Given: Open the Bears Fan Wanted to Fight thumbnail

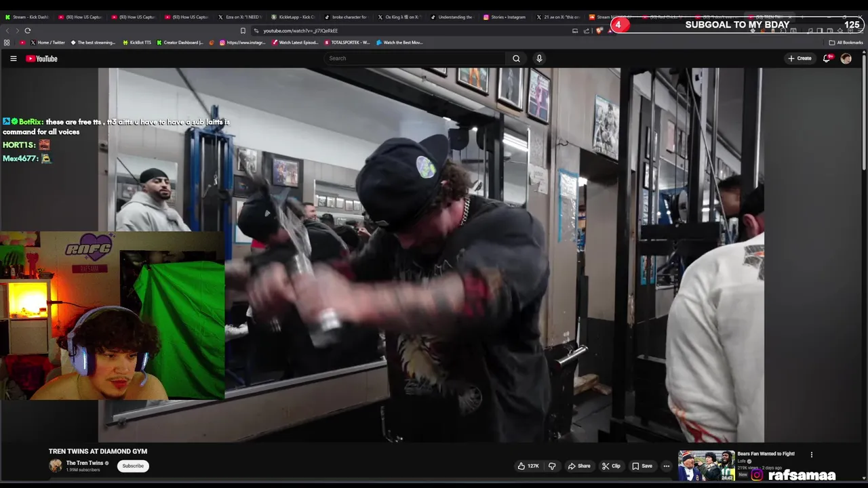Looking at the screenshot, I should pyautogui.click(x=706, y=466).
